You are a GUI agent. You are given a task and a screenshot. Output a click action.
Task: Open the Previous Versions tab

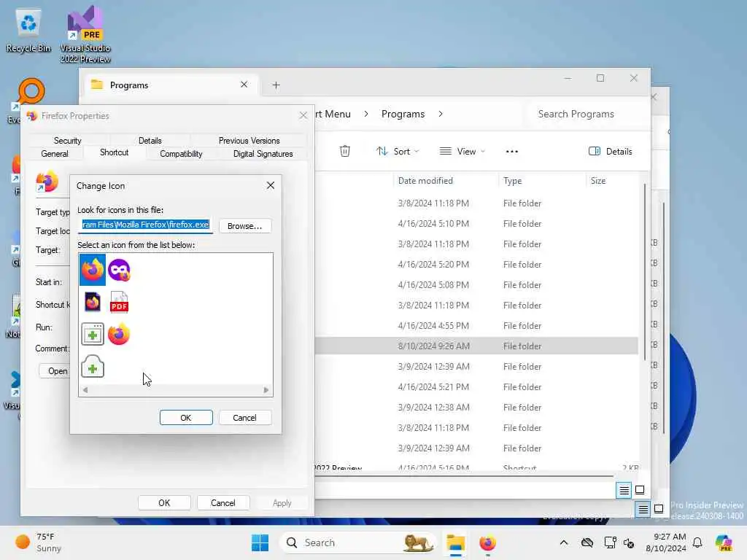(x=249, y=141)
